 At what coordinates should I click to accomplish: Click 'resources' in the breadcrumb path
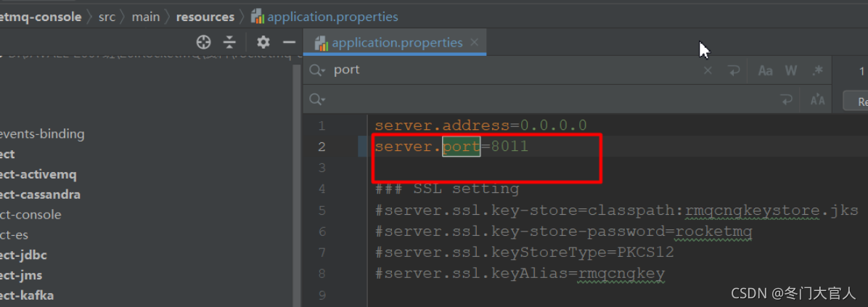(x=205, y=17)
